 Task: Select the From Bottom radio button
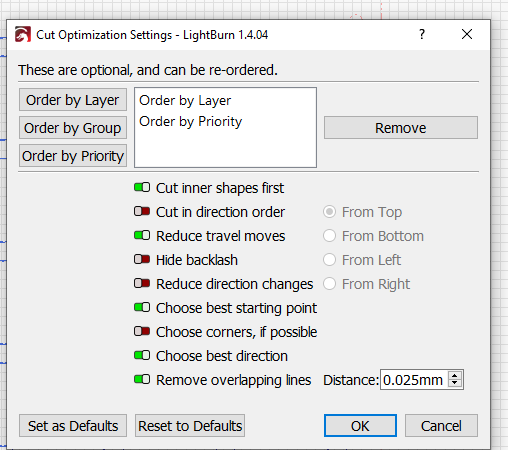pos(329,236)
